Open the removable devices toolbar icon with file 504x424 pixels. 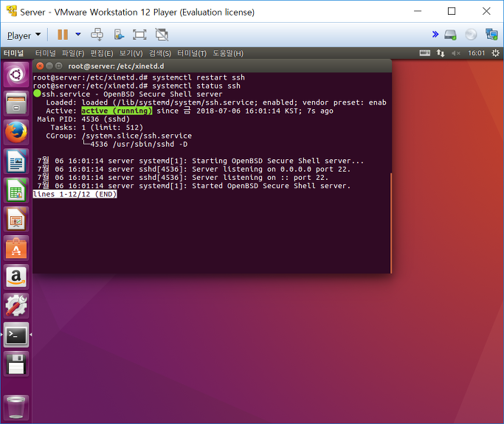click(x=119, y=35)
